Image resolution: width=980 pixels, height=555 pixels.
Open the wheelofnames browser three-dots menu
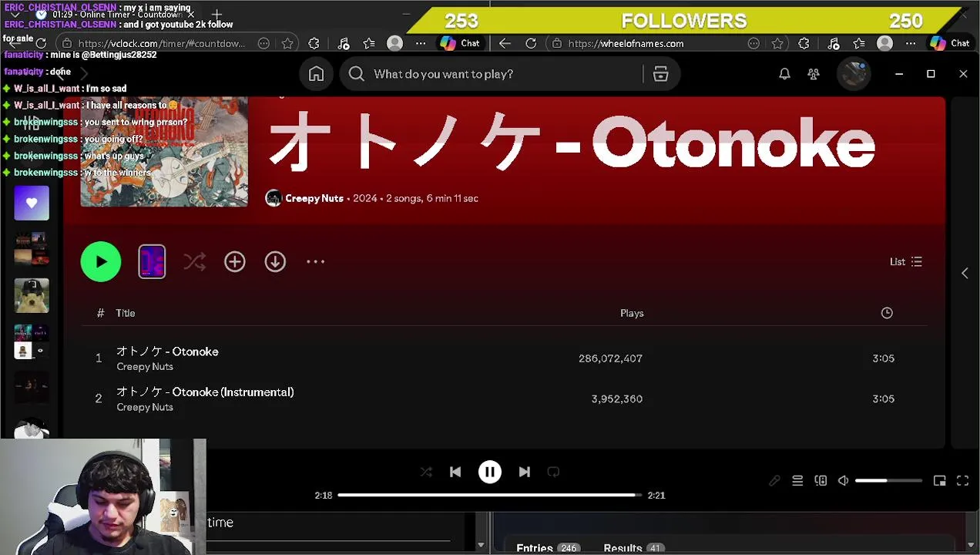click(x=911, y=44)
